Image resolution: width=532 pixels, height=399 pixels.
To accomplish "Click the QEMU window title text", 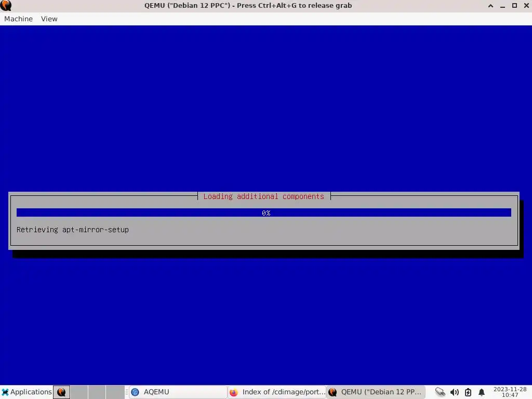I will (248, 5).
